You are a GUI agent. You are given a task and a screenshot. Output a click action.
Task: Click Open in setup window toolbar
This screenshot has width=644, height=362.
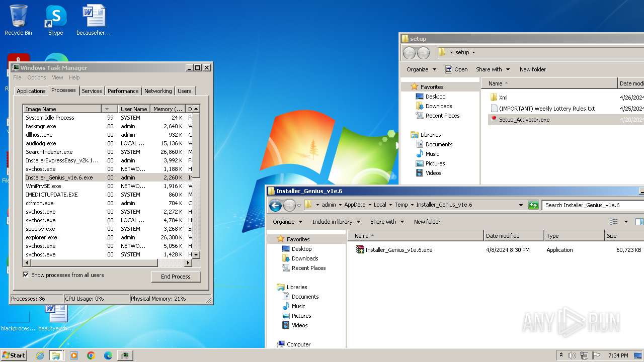coord(456,69)
